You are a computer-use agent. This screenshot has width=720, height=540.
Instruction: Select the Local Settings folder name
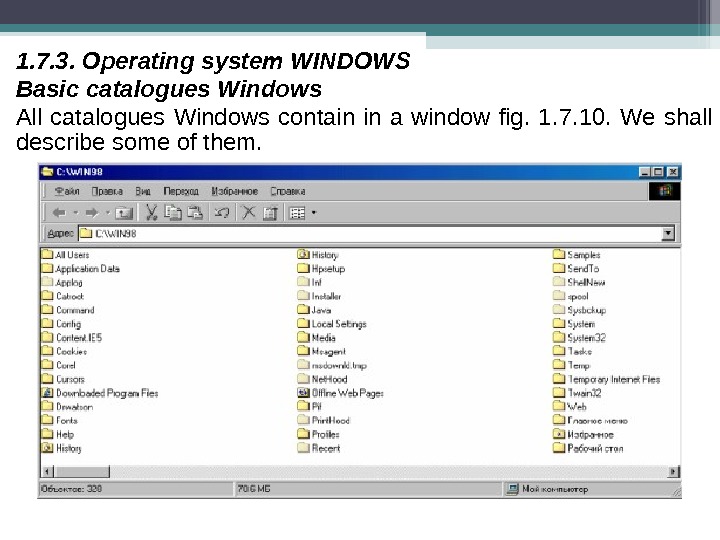[x=339, y=324]
